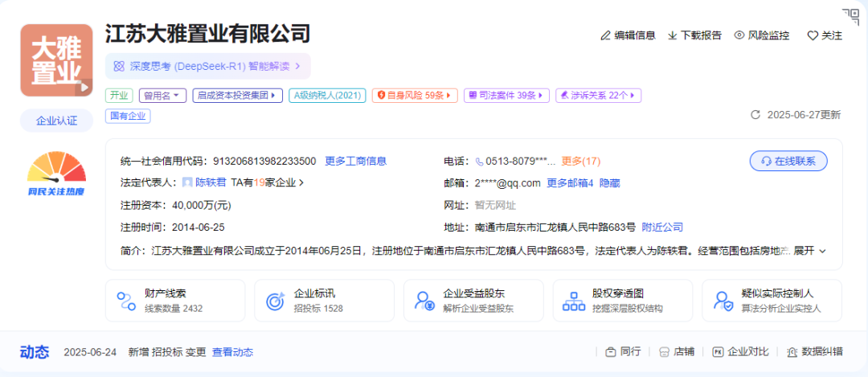Screen dimensions: 868x377
Task: Open 招投标 1528 text
Action: (318, 309)
